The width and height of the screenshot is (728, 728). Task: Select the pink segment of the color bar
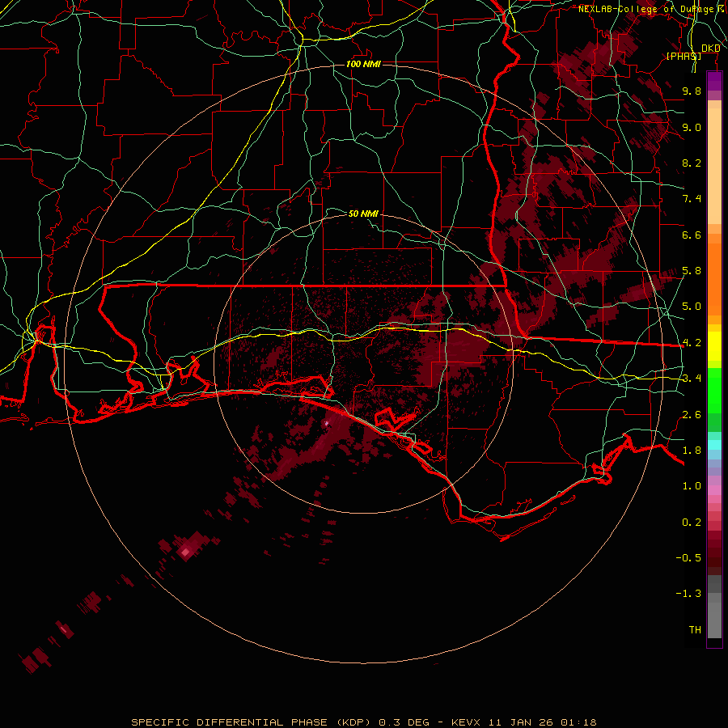tap(714, 490)
